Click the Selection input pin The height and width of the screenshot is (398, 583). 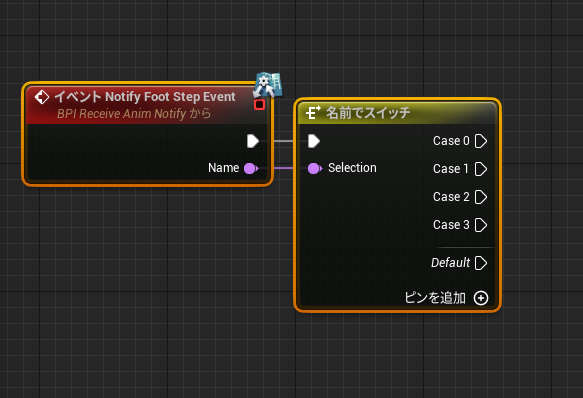[315, 168]
